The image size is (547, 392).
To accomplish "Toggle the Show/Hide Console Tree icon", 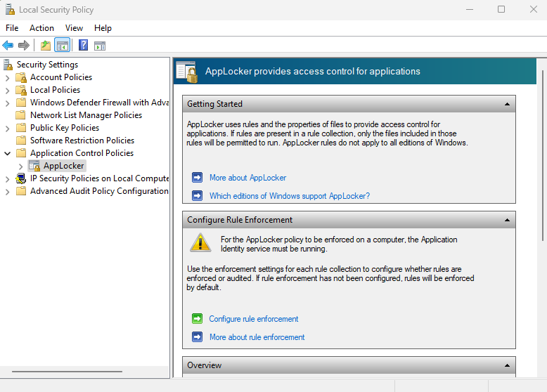I will 62,46.
